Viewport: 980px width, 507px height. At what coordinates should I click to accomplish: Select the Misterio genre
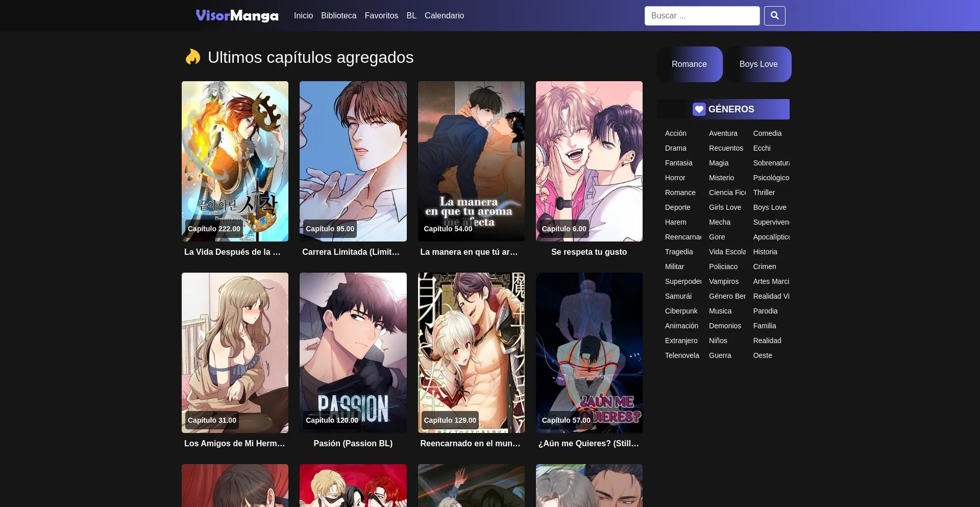721,178
